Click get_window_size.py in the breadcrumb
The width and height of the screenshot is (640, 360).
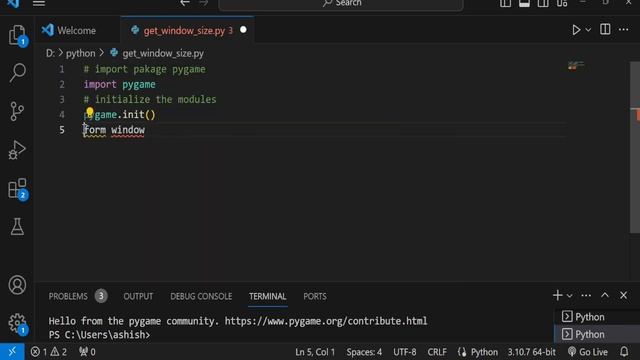(x=163, y=53)
